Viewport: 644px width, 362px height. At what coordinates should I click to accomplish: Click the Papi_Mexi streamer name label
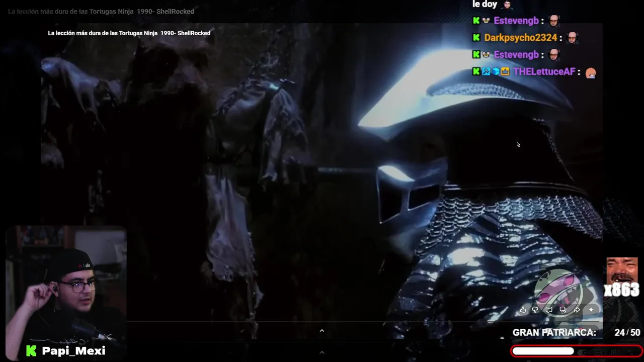point(73,351)
